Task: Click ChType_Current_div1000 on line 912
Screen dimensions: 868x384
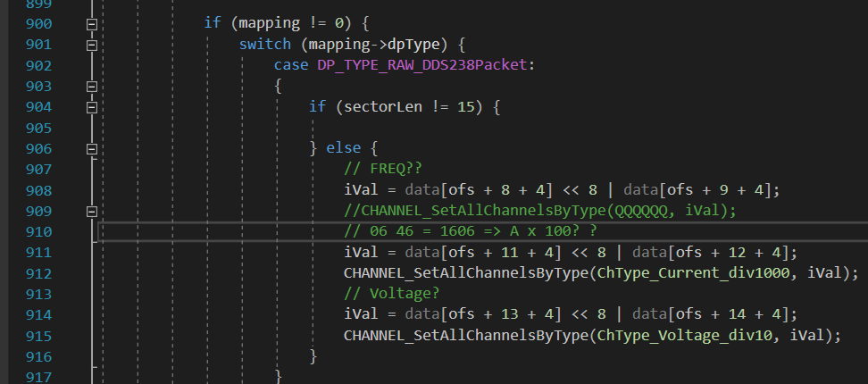Action: point(694,272)
